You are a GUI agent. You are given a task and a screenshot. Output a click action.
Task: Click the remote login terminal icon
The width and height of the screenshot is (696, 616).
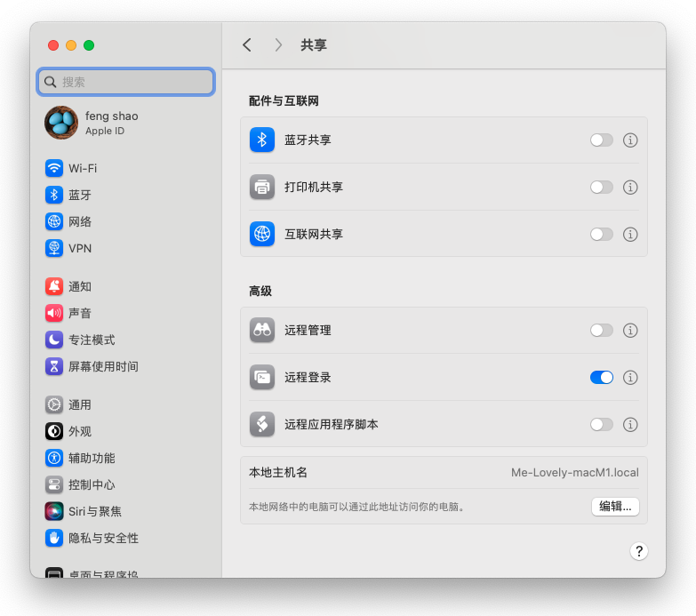(262, 378)
